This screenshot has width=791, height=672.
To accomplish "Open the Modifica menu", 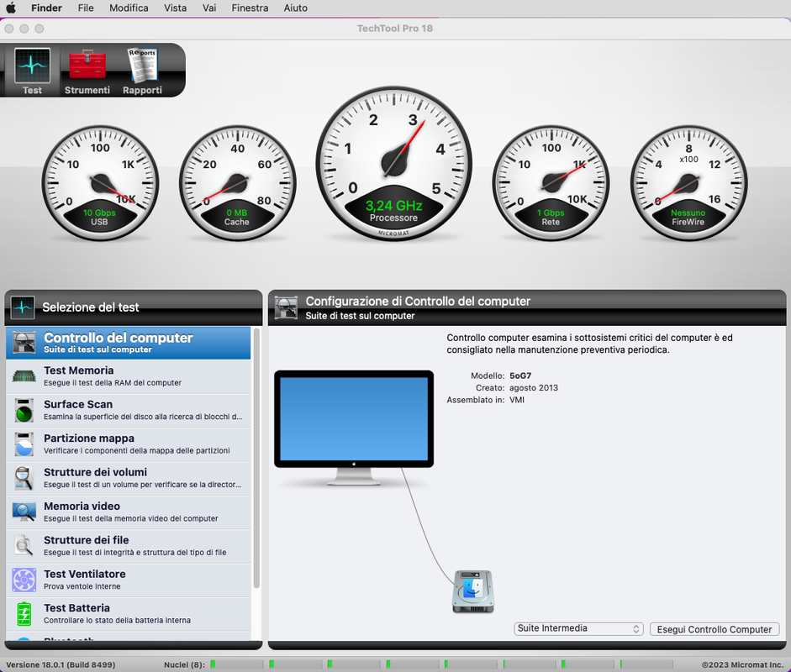I will (x=129, y=8).
